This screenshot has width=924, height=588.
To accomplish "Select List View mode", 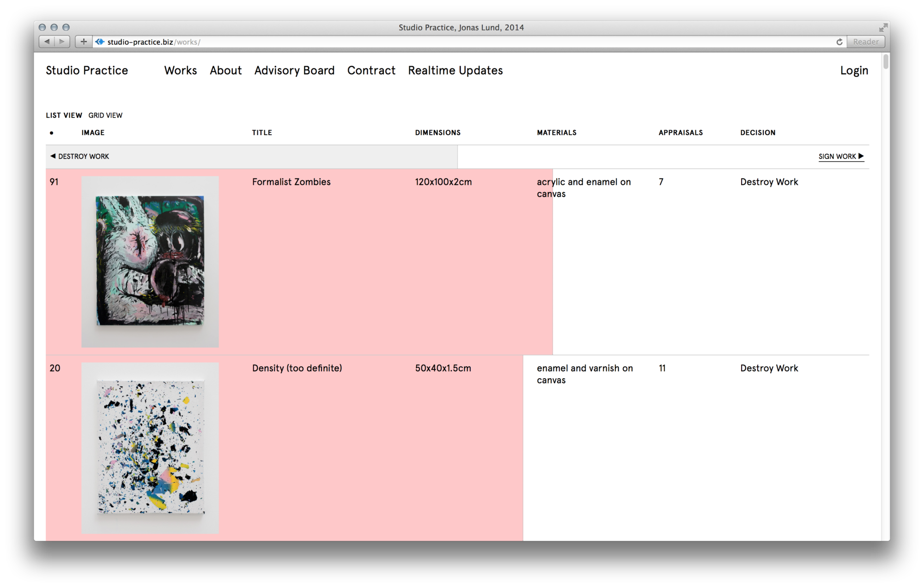I will [64, 116].
